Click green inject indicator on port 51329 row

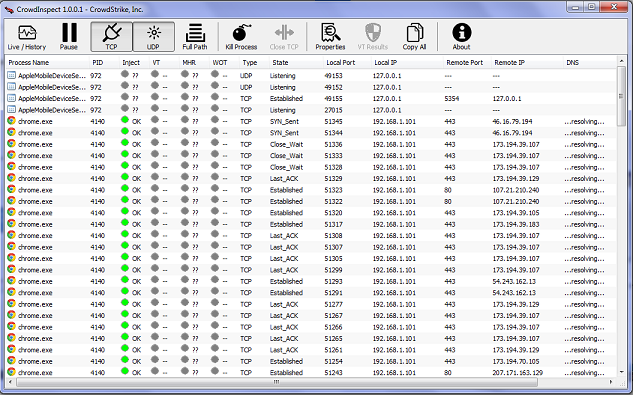click(x=125, y=177)
